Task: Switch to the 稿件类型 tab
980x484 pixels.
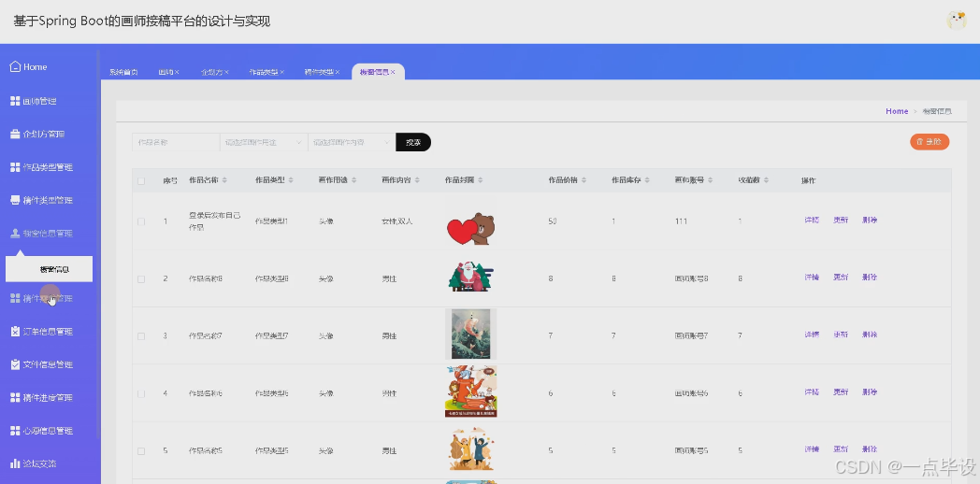Action: [x=319, y=73]
